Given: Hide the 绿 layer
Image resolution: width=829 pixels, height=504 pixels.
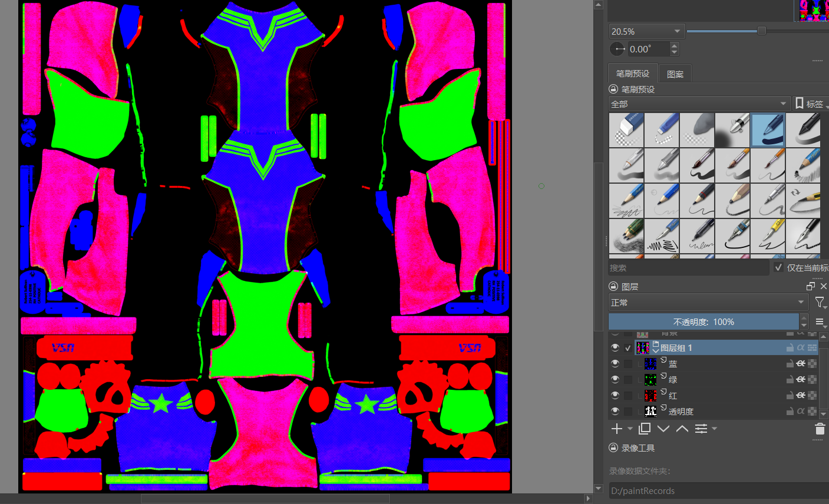Looking at the screenshot, I should tap(615, 380).
